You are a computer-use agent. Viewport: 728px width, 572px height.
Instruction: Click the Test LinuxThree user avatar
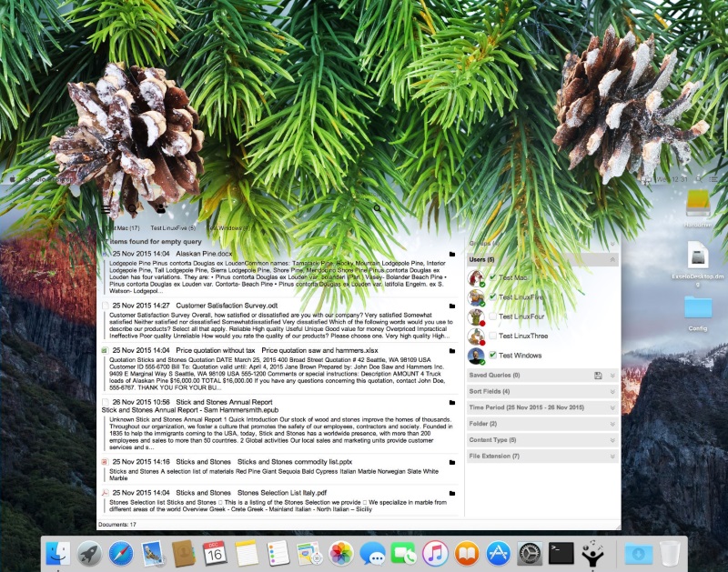point(476,336)
